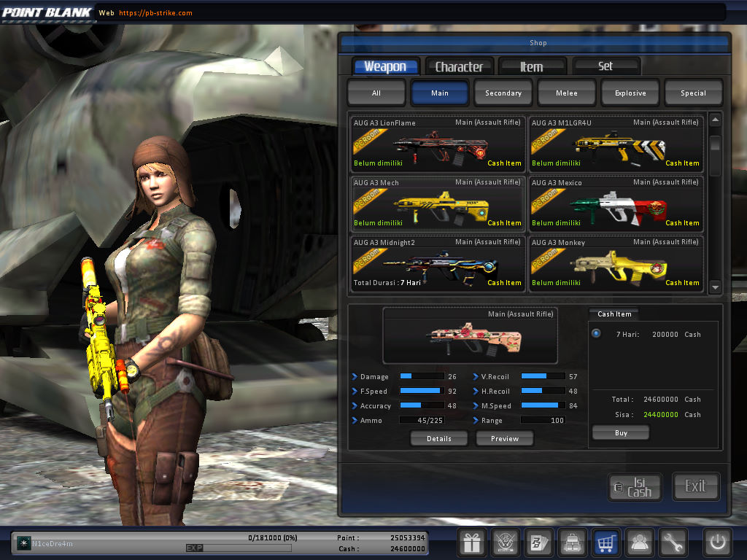Select the AUG A3 Mech weapon card
Screen dimensions: 747x560
[x=438, y=203]
